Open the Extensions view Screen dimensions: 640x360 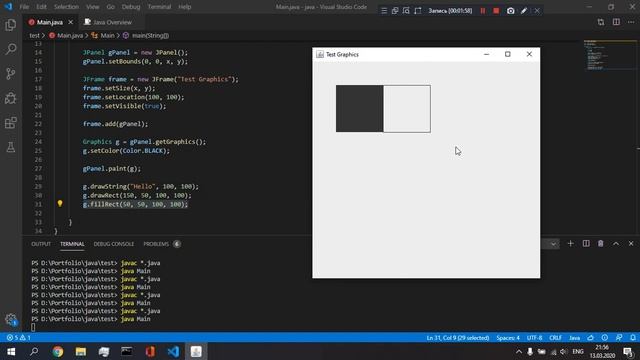pyautogui.click(x=11, y=123)
